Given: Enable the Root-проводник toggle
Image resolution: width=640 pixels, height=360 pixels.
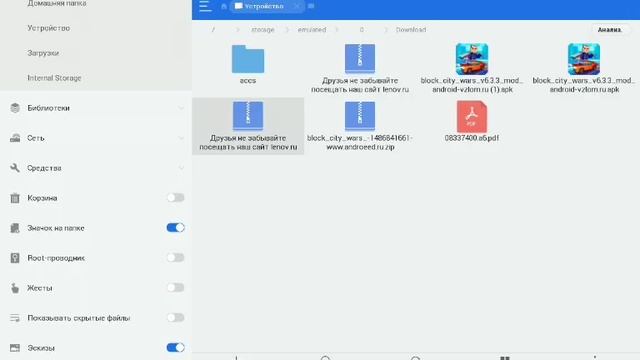Looking at the screenshot, I should pyautogui.click(x=176, y=258).
